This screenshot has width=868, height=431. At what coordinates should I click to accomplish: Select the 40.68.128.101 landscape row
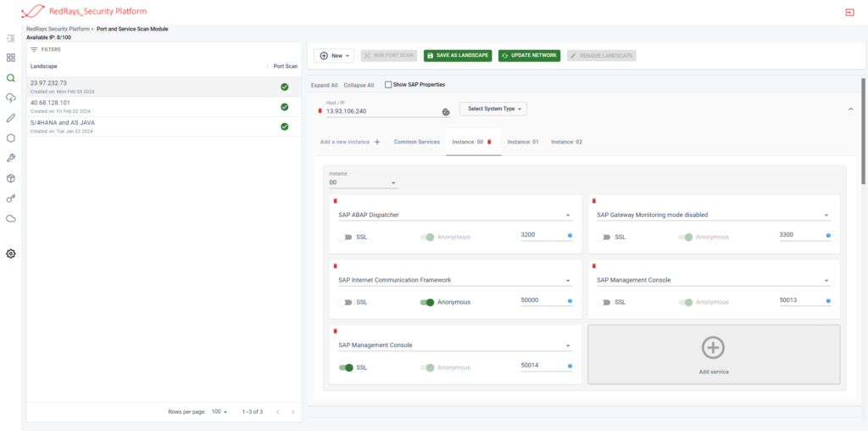[x=164, y=107]
